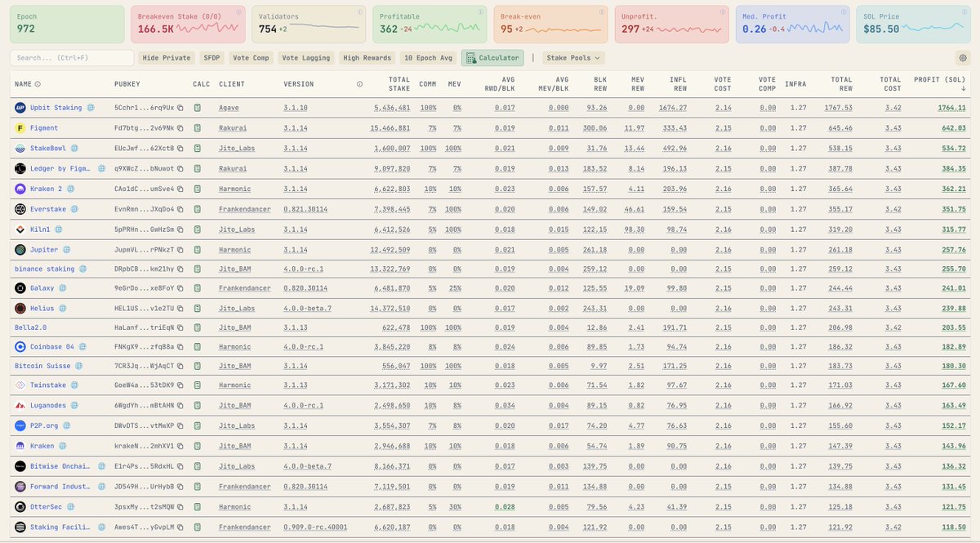Select the Unprofit. summary card

(x=671, y=24)
